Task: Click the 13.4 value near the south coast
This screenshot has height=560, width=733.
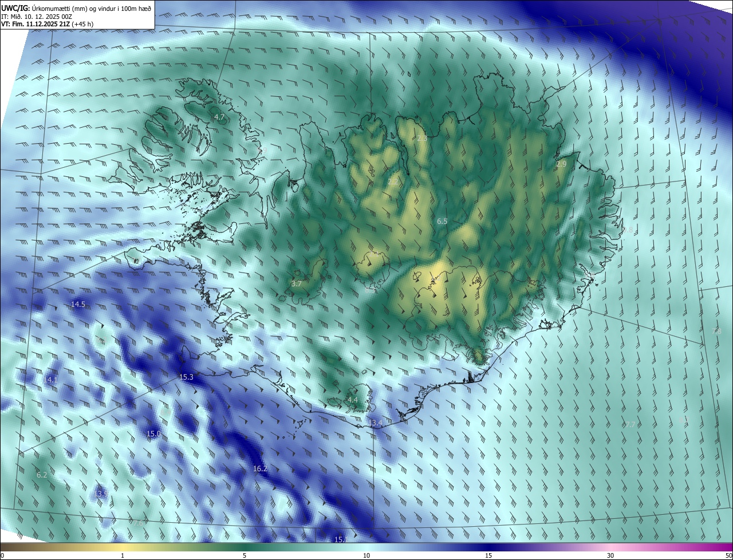Action: point(375,423)
